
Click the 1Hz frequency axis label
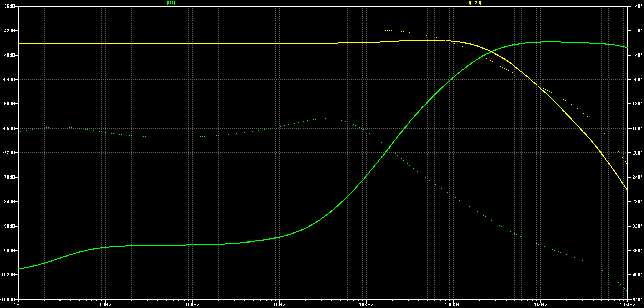coord(18,305)
